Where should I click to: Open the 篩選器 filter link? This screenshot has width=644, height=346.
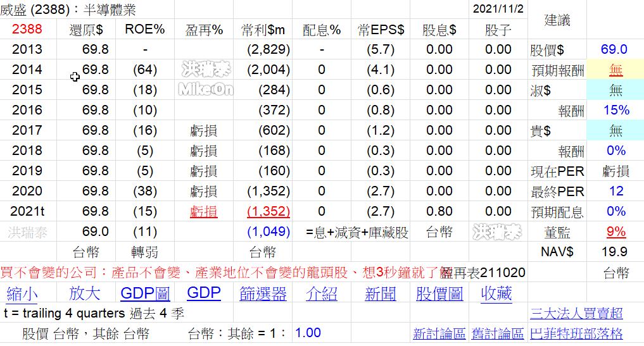[263, 293]
